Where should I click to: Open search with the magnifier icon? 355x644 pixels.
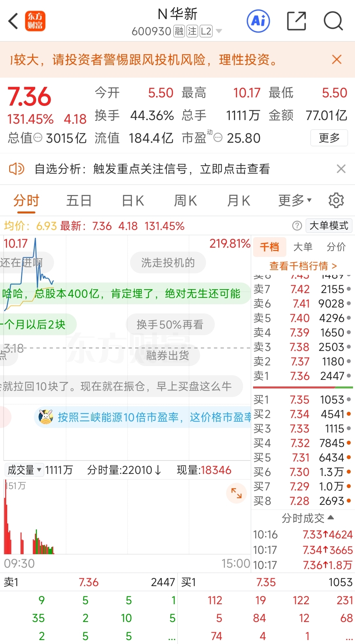[x=333, y=21]
